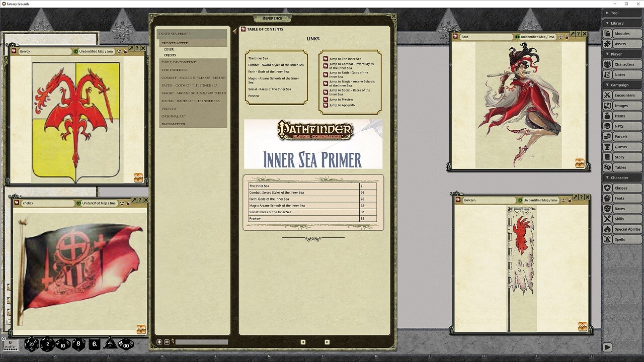Roll the four-sided pyramid die
Viewport: 644px width, 362px height.
tap(110, 343)
